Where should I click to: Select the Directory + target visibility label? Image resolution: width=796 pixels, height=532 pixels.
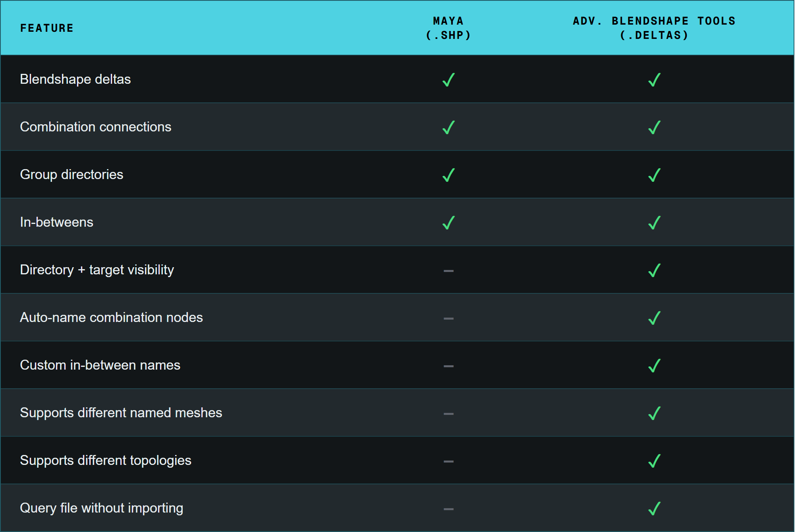(97, 270)
